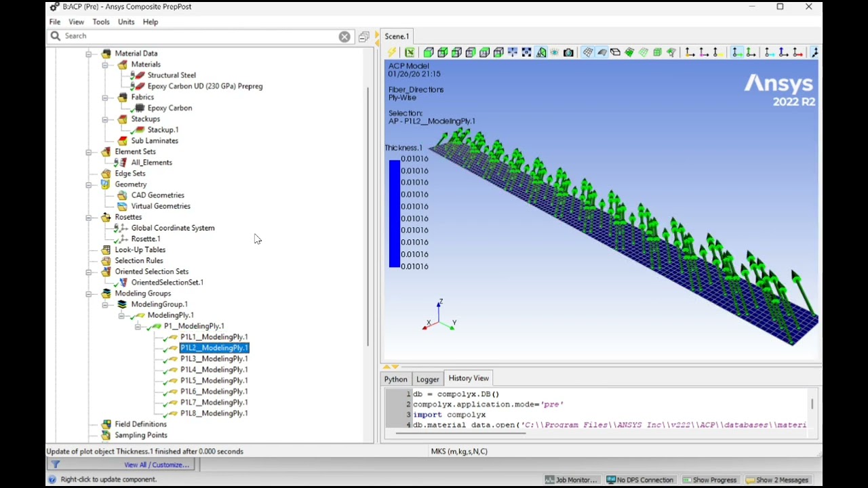Collapse the Material Data tree node
Viewport: 868px width, 488px height.
point(89,54)
